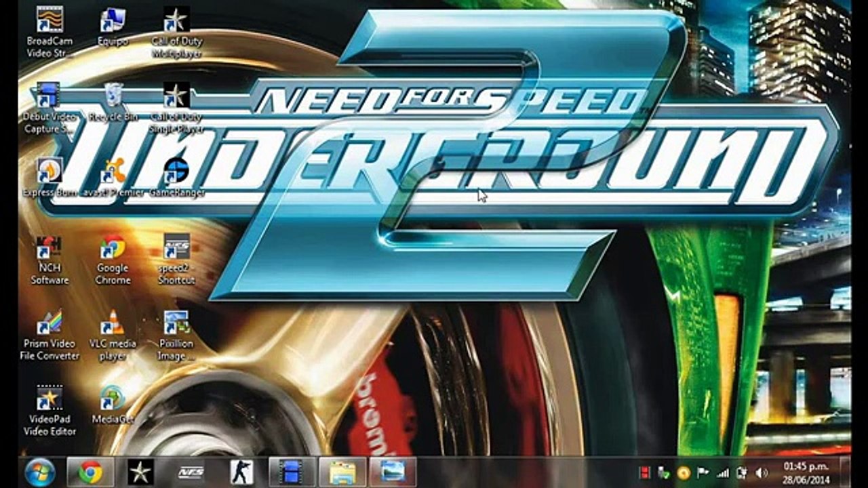The image size is (868, 488).
Task: Open the Windows Start menu
Action: coord(39,472)
